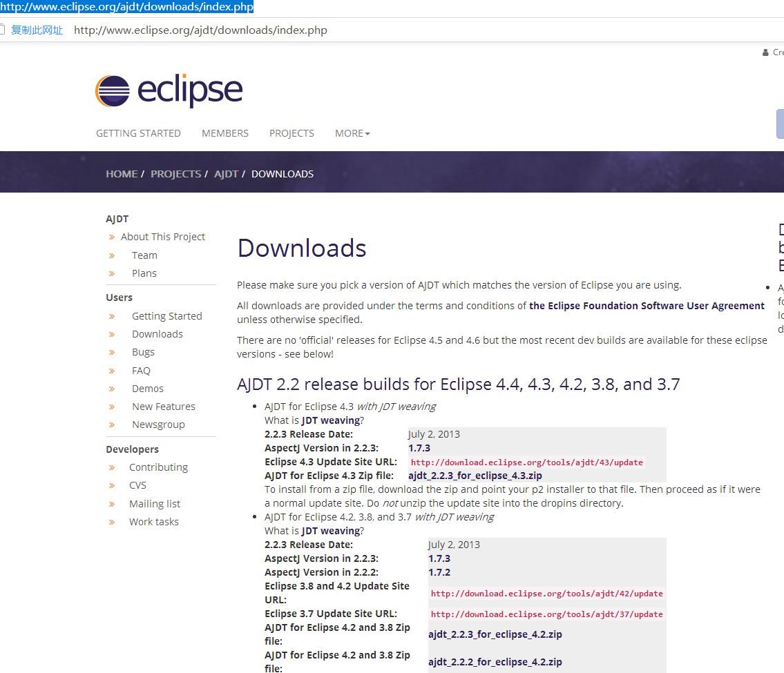Click the AJDT 2.2 release builds heading

point(459,384)
